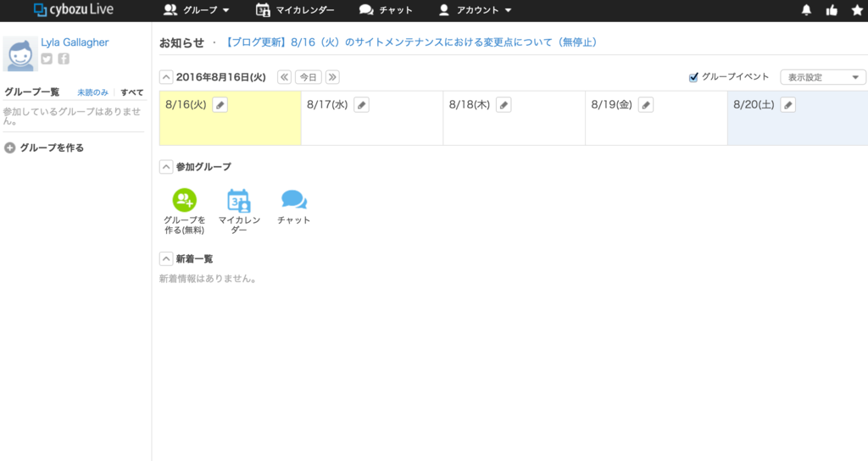
Task: Click the Twitter icon under the username
Action: [47, 58]
